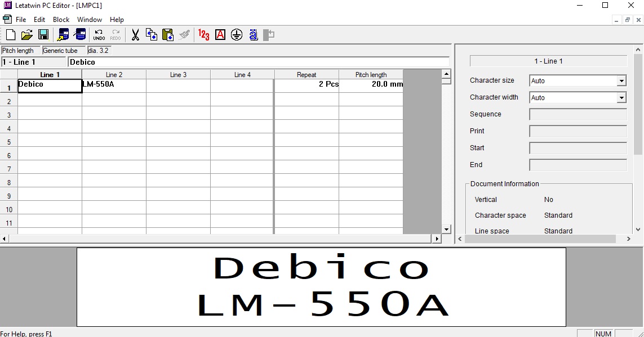The width and height of the screenshot is (644, 337).
Task: Open the Window menu
Action: tap(90, 20)
